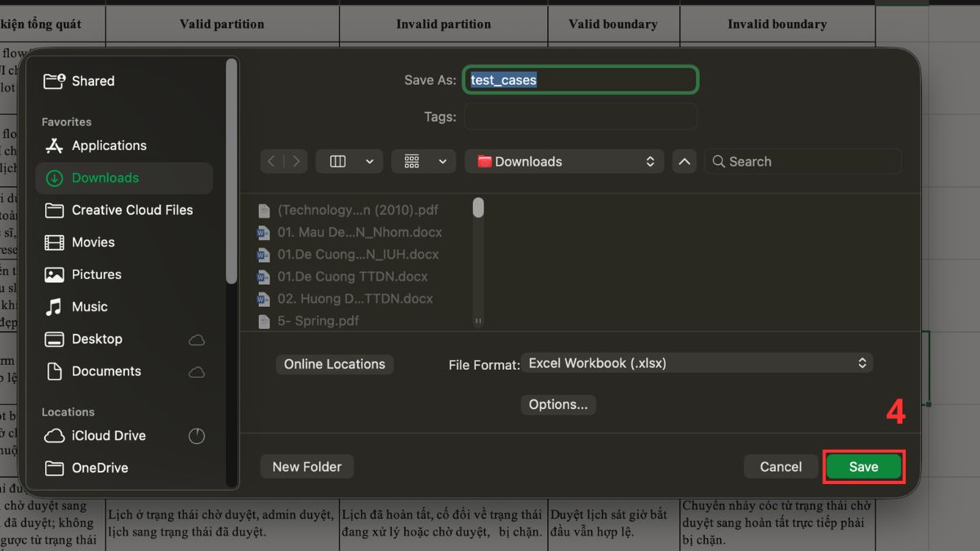Select Applications in the sidebar
The height and width of the screenshot is (551, 980).
point(124,145)
